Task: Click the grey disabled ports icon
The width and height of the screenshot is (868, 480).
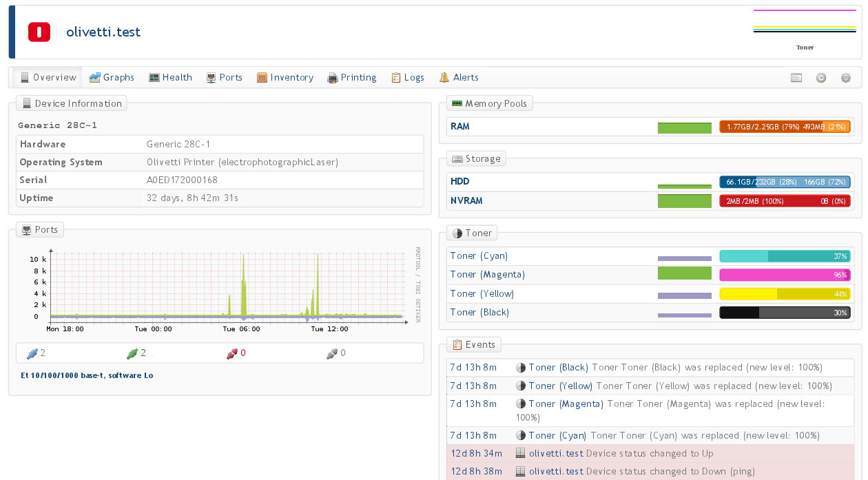Action: 332,353
